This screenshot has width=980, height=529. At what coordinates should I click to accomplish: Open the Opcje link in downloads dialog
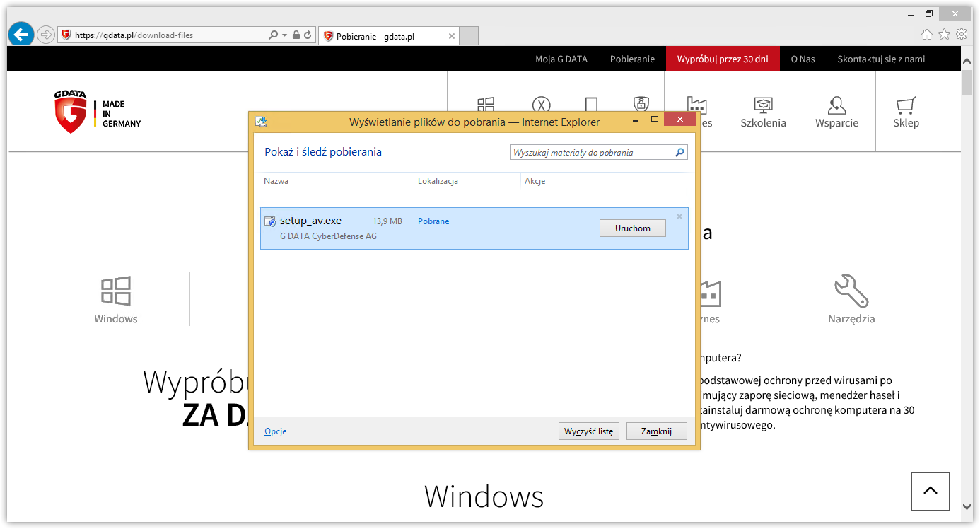(x=275, y=431)
